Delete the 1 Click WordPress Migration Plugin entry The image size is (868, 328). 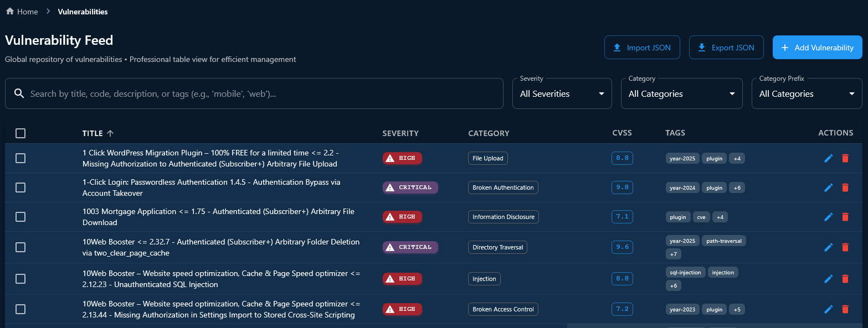click(845, 158)
